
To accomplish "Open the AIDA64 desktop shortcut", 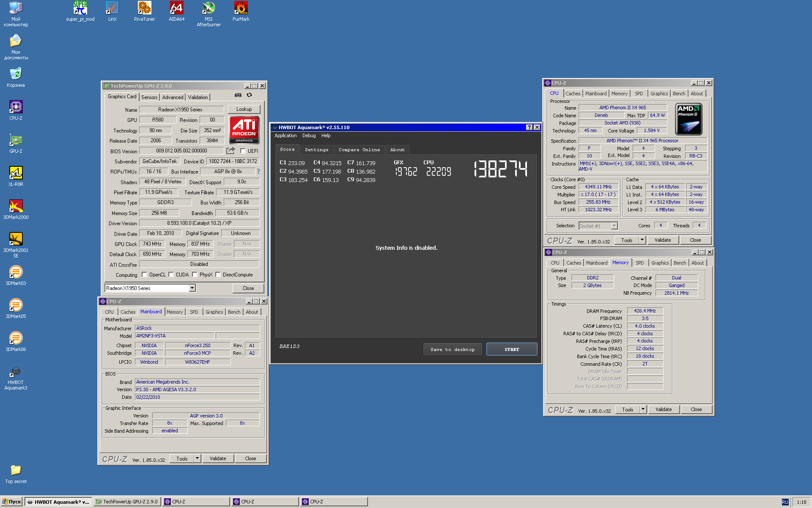I will point(176,11).
